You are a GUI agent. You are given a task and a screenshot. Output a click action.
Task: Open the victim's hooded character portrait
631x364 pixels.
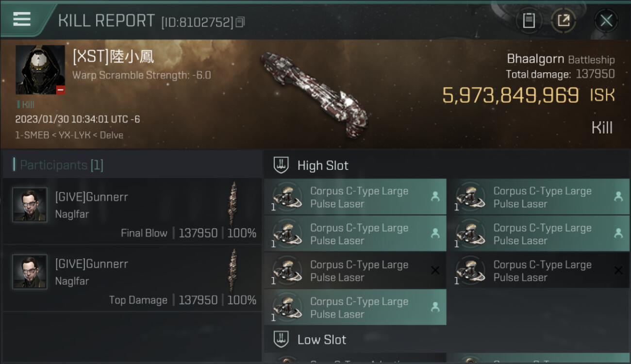40,69
